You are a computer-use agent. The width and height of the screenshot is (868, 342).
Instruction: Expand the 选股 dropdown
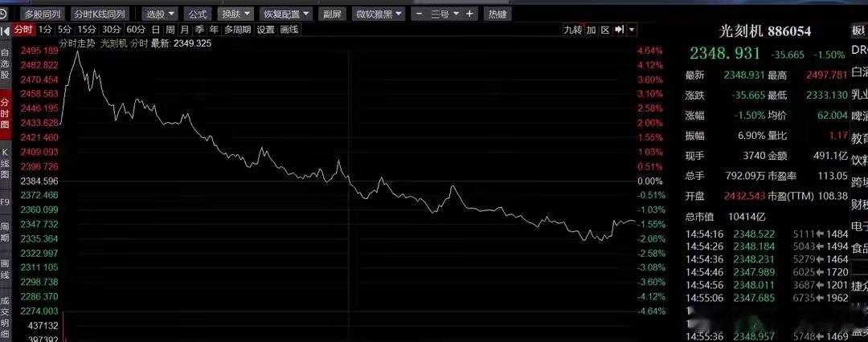click(x=159, y=14)
